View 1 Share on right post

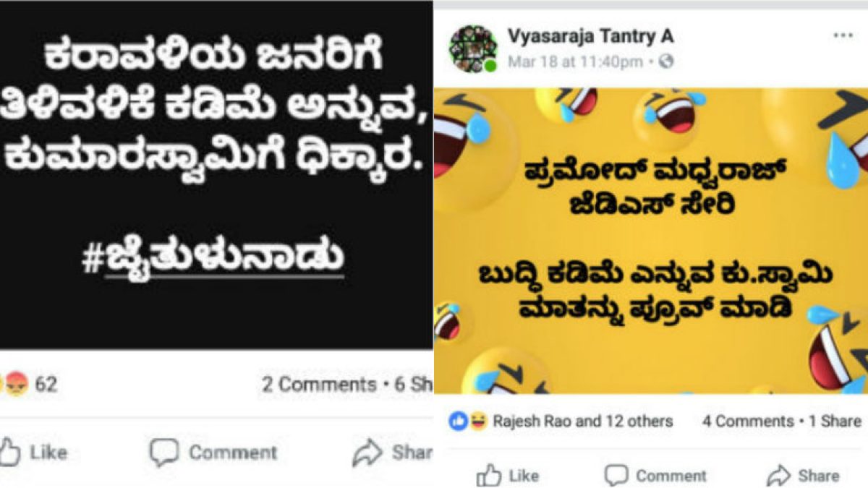click(835, 421)
